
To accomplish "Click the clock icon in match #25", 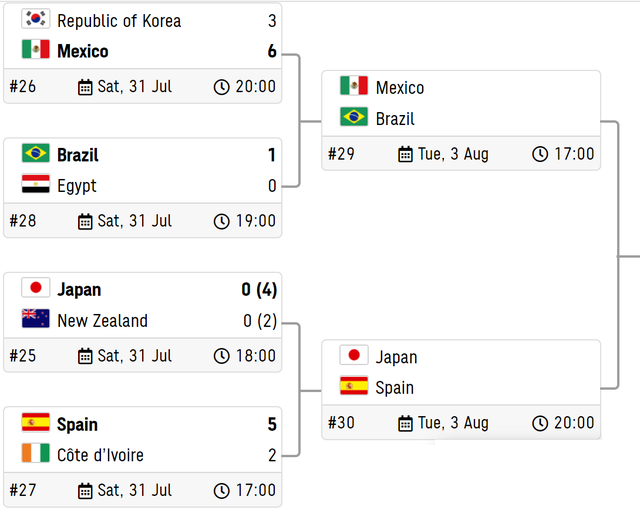I will tap(222, 356).
